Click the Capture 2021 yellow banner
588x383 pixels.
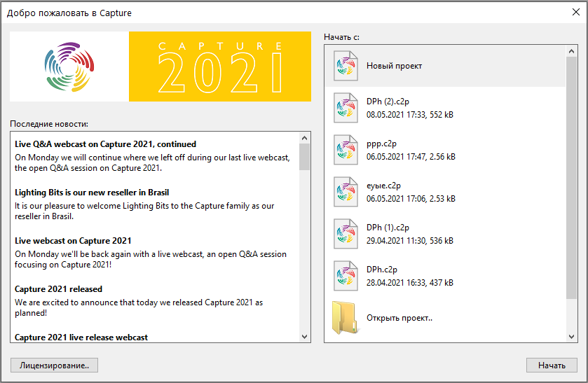point(220,67)
